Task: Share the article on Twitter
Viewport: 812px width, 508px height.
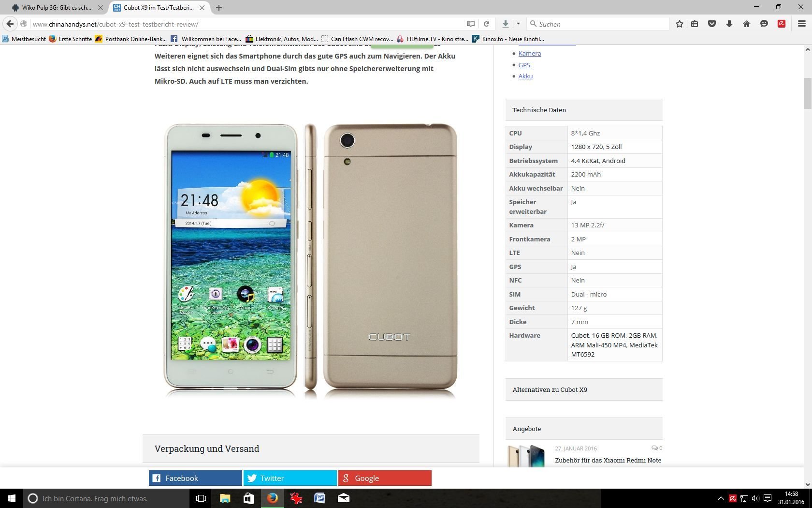Action: pyautogui.click(x=290, y=478)
